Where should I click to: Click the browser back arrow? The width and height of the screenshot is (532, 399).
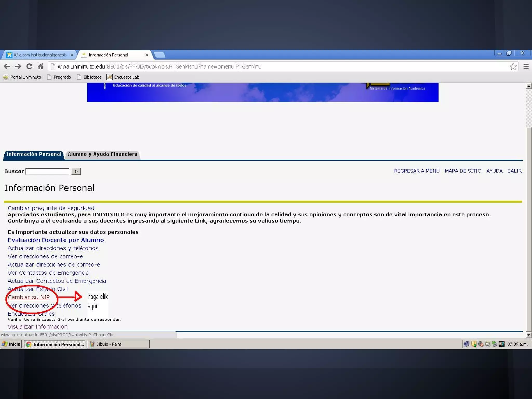(x=7, y=66)
